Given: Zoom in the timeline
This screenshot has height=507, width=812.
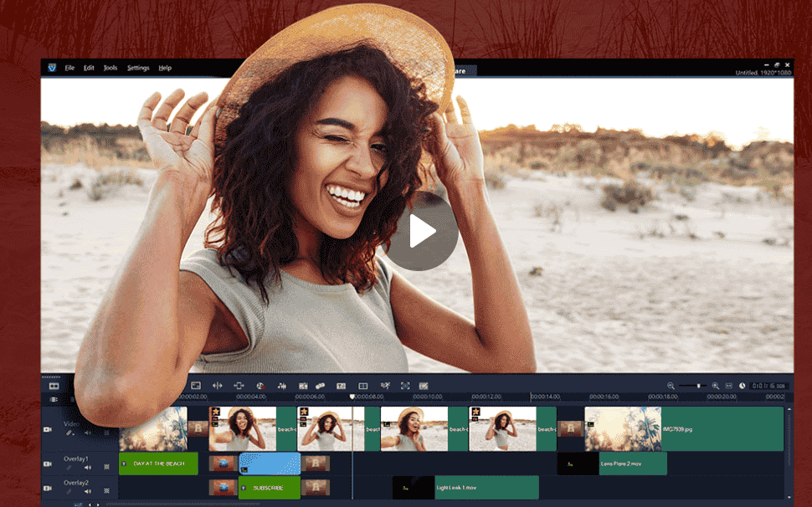Looking at the screenshot, I should (x=715, y=386).
